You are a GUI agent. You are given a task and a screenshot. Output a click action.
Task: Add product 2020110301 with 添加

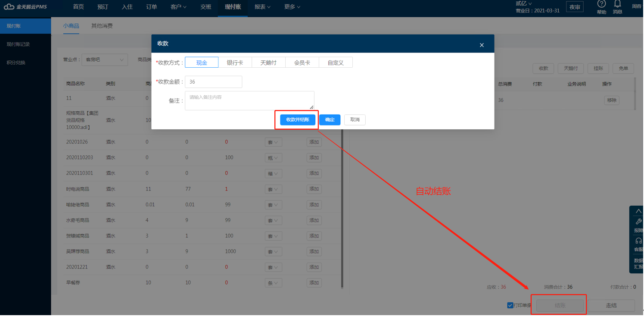(x=314, y=173)
